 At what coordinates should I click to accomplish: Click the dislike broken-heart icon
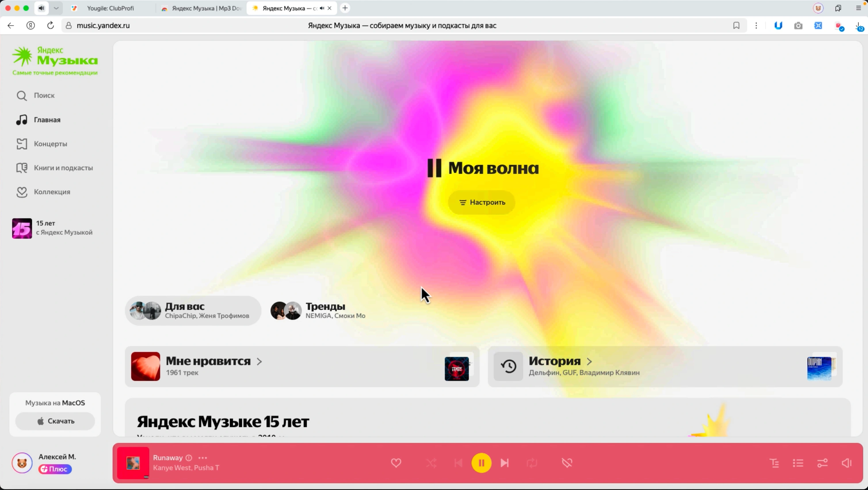(567, 463)
